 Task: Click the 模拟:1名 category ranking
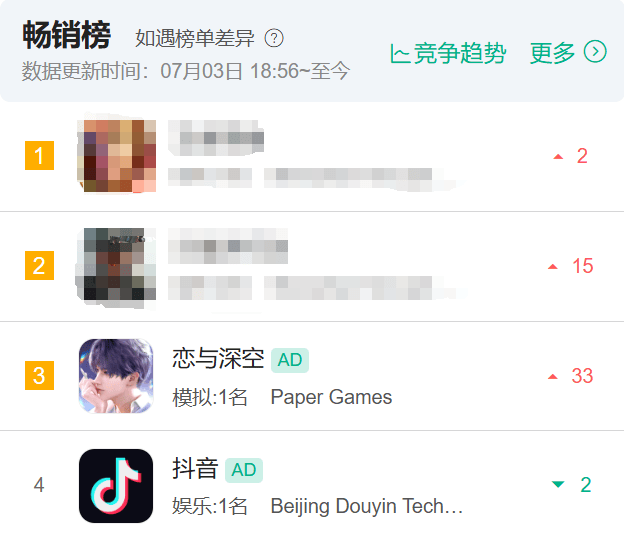click(x=210, y=397)
